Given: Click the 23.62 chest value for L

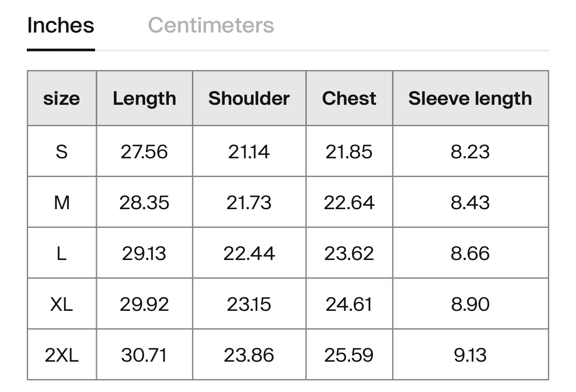Looking at the screenshot, I should click(349, 253).
